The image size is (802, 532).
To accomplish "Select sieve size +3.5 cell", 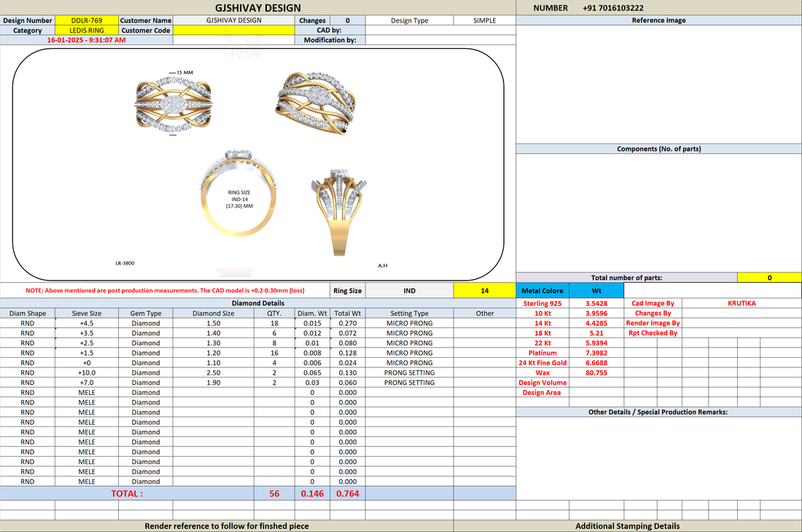I will point(87,333).
